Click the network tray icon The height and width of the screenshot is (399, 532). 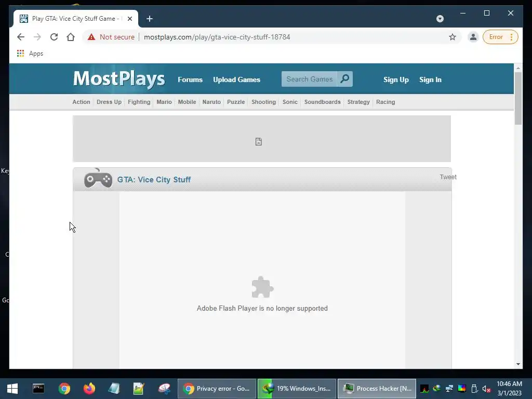pyautogui.click(x=449, y=389)
